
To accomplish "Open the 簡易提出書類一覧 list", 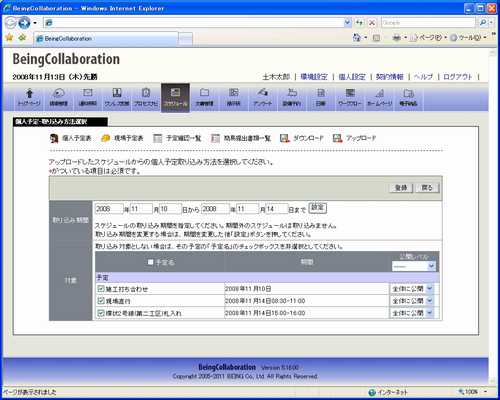I will [241, 138].
